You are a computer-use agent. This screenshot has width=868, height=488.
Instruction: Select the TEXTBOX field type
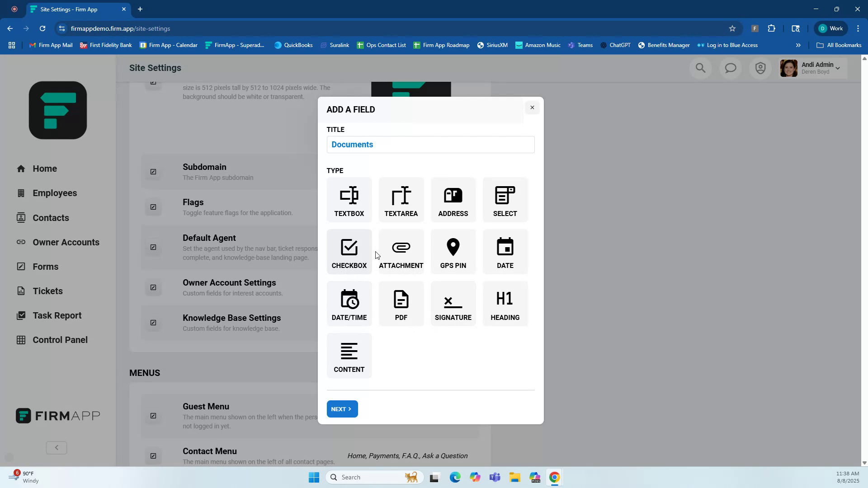pyautogui.click(x=349, y=199)
